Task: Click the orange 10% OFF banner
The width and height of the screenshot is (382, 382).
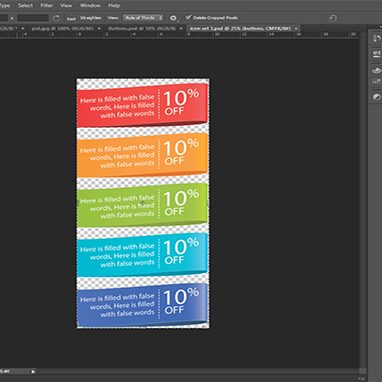Action: pyautogui.click(x=142, y=155)
